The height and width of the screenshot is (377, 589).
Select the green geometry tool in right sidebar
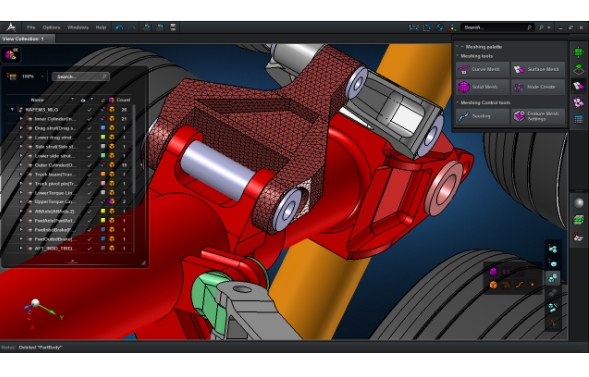tap(578, 52)
